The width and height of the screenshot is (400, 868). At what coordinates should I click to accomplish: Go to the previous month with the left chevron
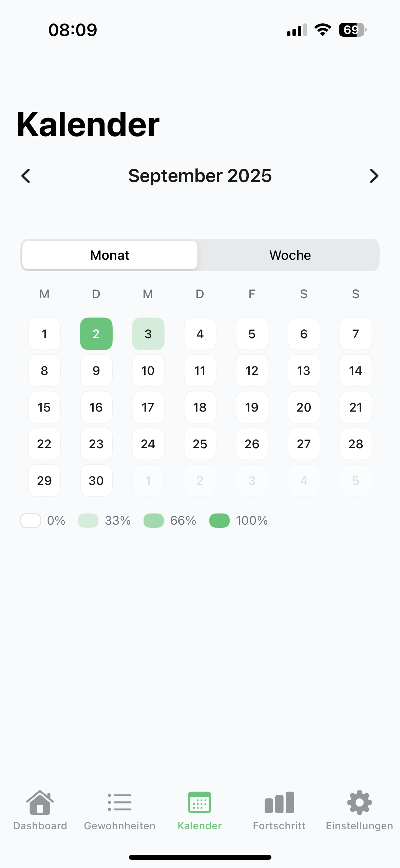click(26, 176)
